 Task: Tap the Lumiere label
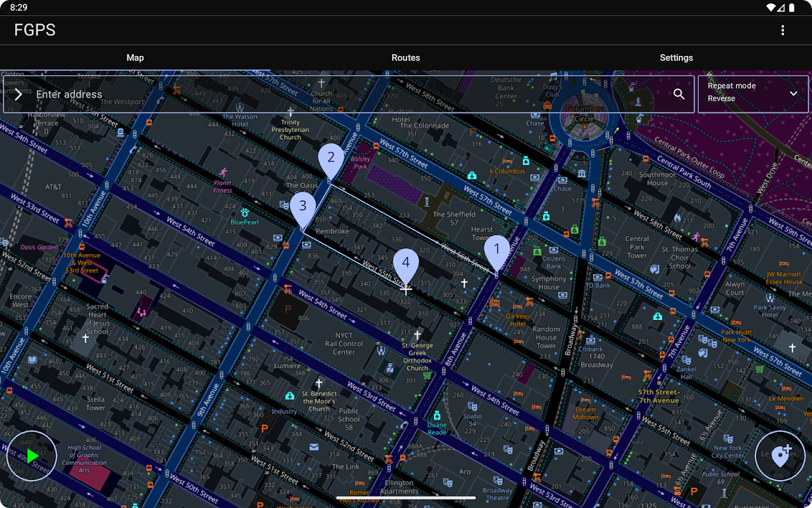pyautogui.click(x=287, y=366)
